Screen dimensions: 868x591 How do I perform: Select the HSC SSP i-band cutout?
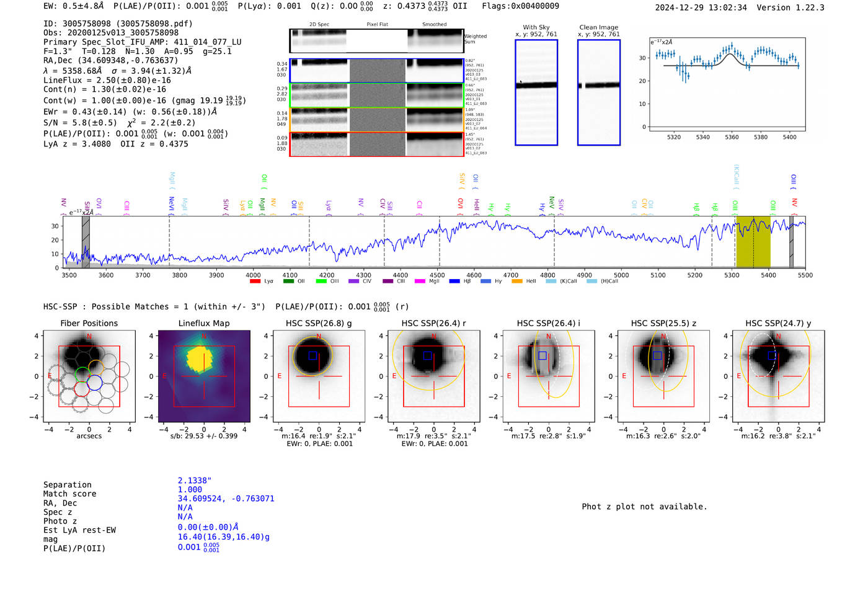click(548, 376)
